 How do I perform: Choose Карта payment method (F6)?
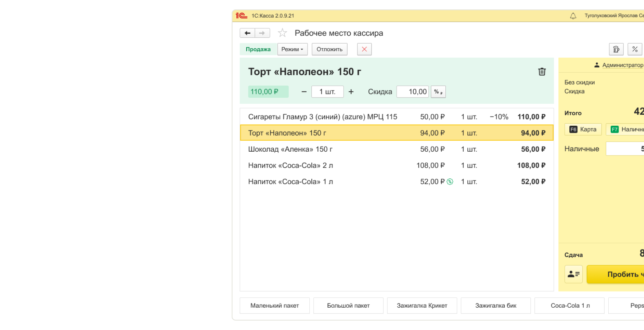click(x=583, y=129)
